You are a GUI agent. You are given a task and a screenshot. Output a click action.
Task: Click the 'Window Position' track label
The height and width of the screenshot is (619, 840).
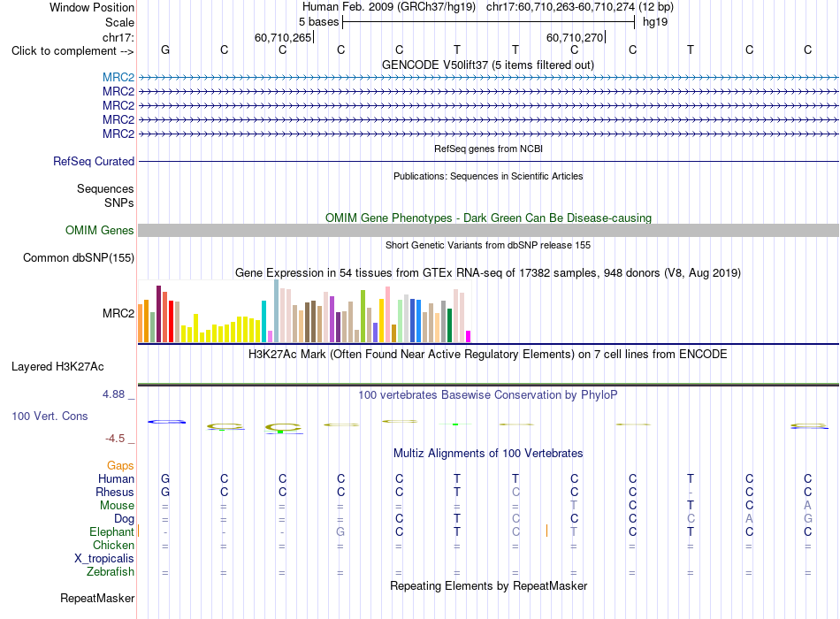click(92, 7)
